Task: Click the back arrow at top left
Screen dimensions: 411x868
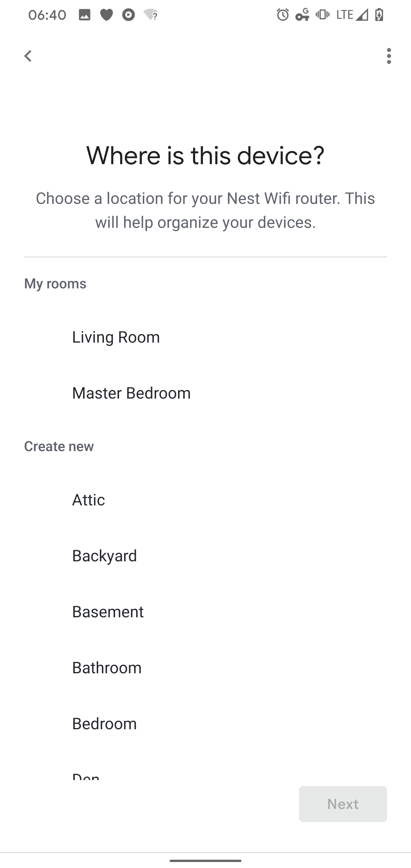Action: click(28, 56)
